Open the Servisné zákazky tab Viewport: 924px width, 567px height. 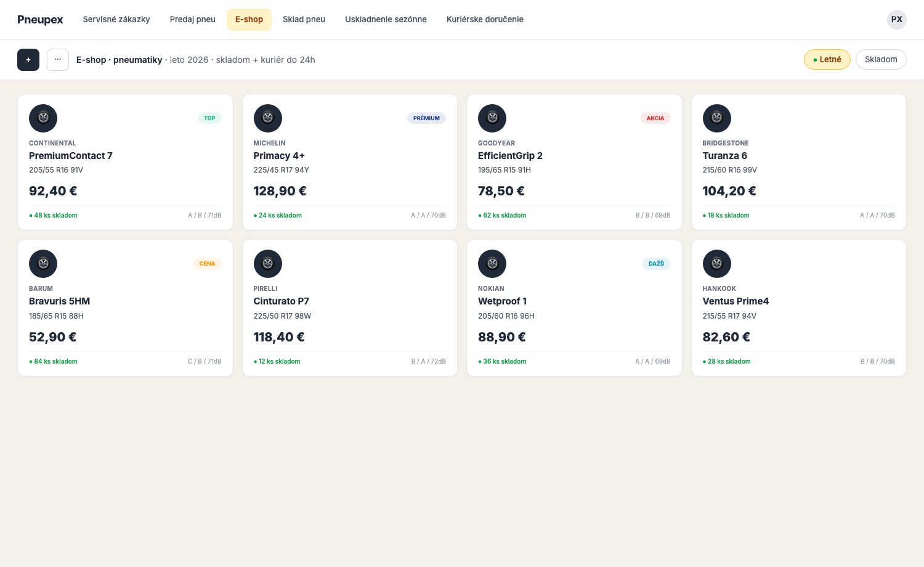(116, 20)
